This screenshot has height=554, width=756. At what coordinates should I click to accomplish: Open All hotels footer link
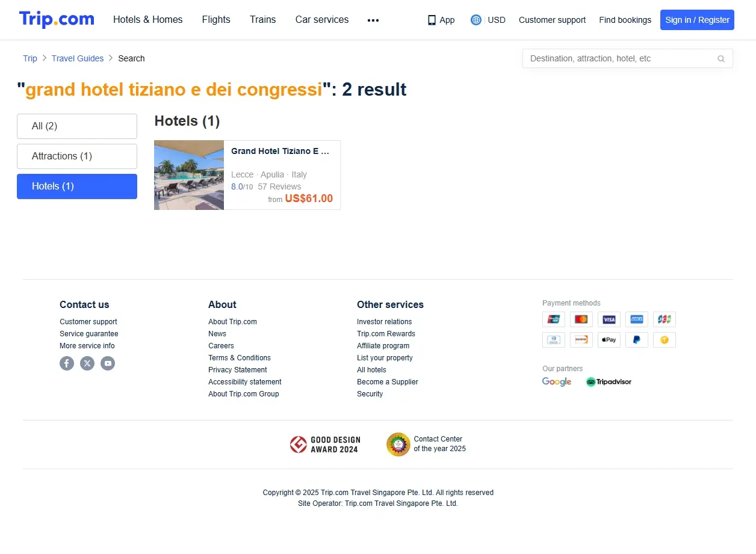click(371, 370)
